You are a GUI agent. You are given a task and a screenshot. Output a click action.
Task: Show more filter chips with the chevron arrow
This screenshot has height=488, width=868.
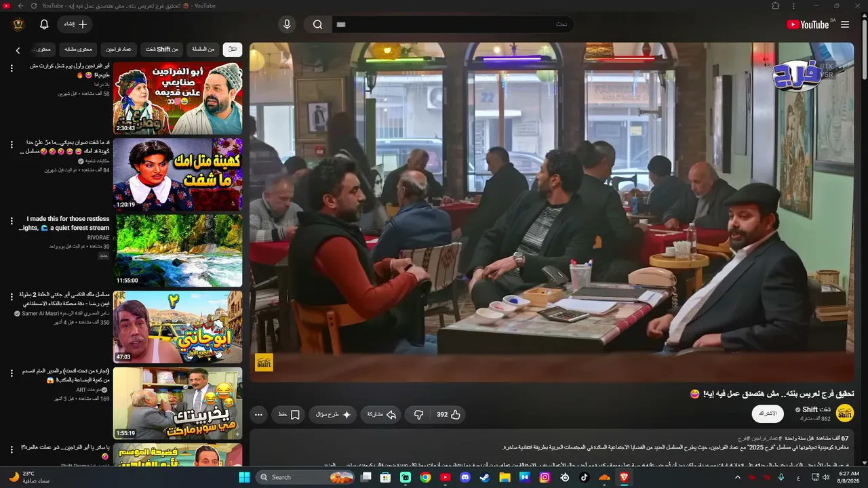point(18,49)
